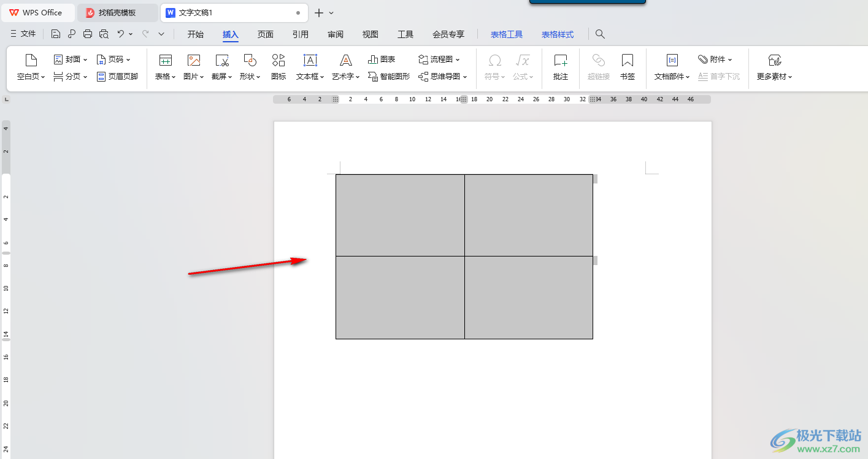Switch to the 页面 ribbon tab

266,34
